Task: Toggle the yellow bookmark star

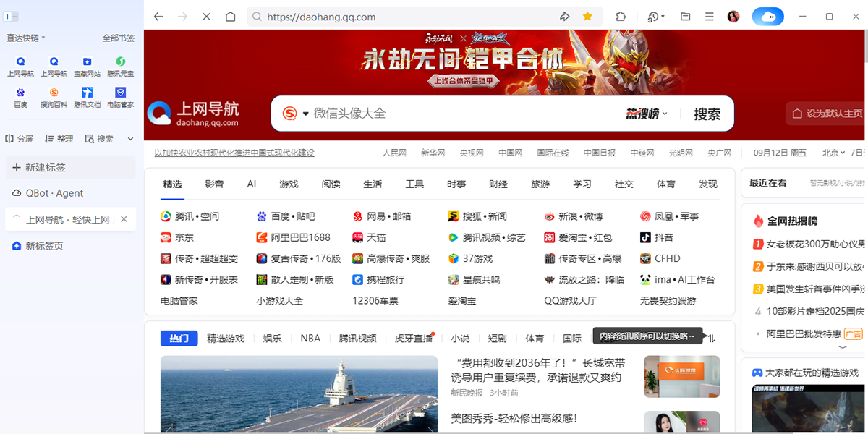Action: click(x=588, y=16)
